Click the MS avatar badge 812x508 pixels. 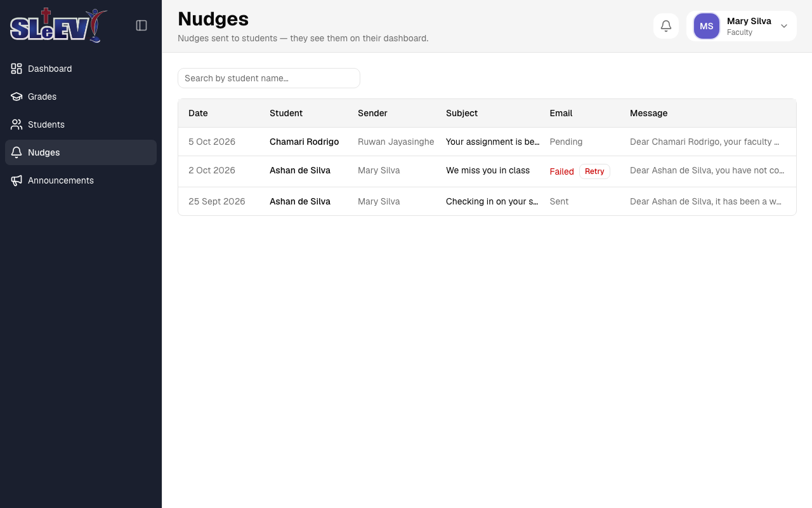click(x=707, y=26)
